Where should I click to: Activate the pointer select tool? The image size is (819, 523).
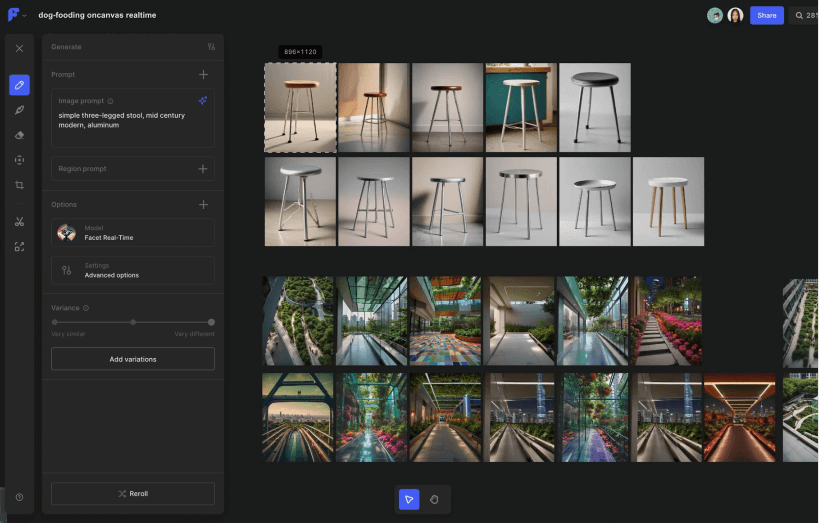tap(408, 499)
